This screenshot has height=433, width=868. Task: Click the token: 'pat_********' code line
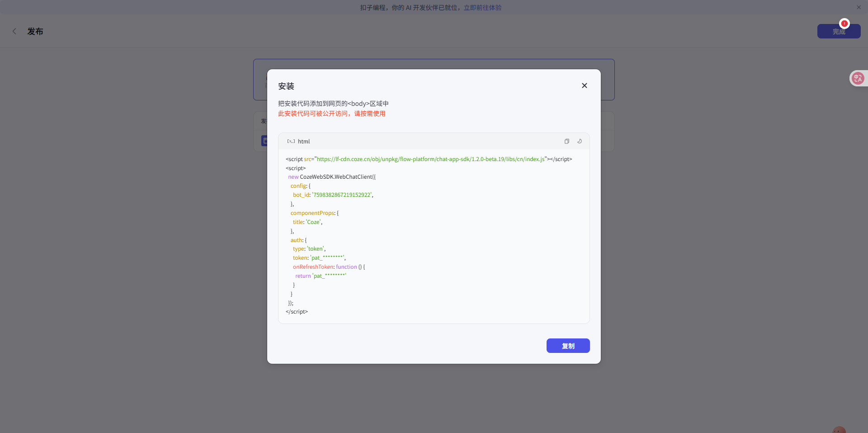tap(319, 258)
